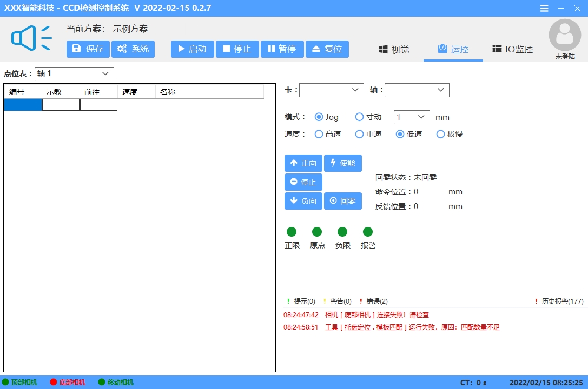Click the 未登陆 user avatar icon
The height and width of the screenshot is (389, 588).
point(565,35)
